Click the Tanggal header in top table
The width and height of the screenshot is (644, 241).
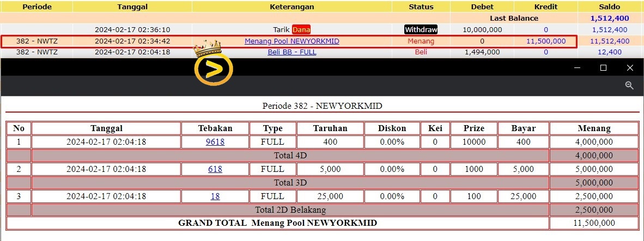click(132, 7)
